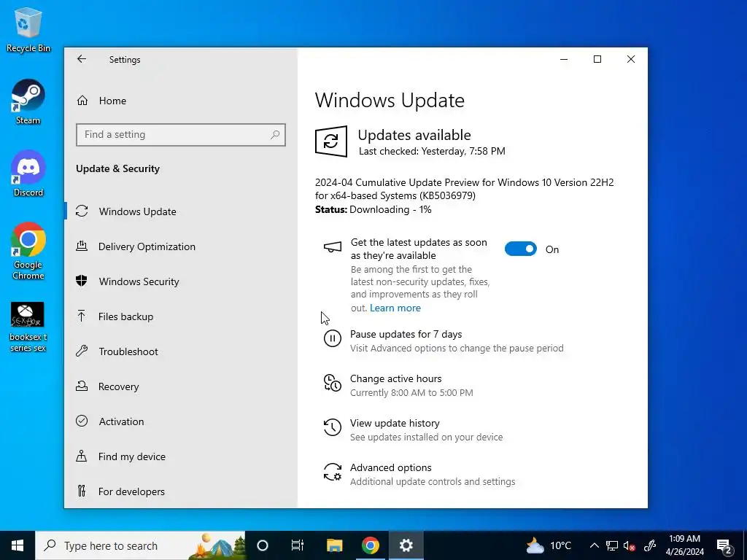The height and width of the screenshot is (560, 747).
Task: Click the muted volume tray icon
Action: tap(630, 545)
